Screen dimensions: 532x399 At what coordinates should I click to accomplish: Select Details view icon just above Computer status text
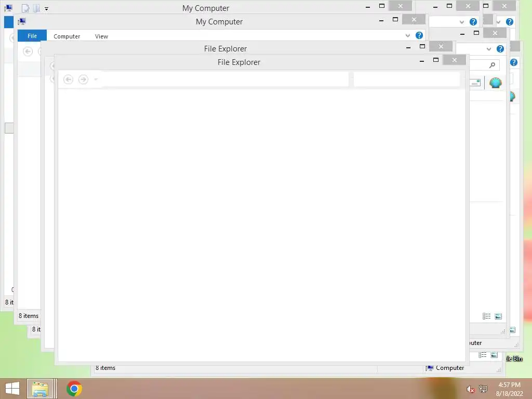pos(483,355)
